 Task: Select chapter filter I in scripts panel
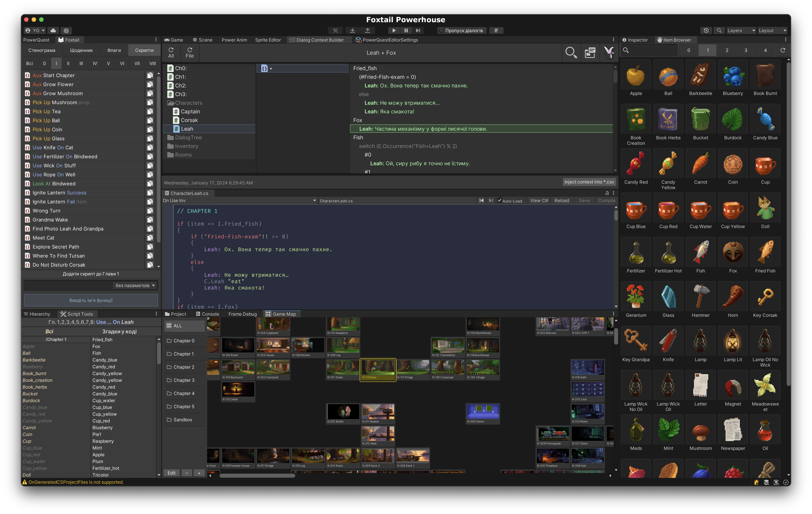click(56, 63)
